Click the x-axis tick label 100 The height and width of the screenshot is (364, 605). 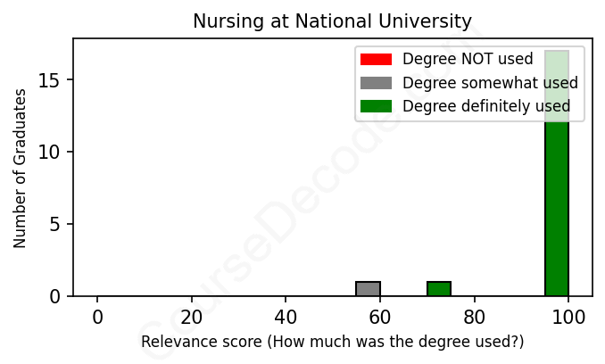point(568,316)
